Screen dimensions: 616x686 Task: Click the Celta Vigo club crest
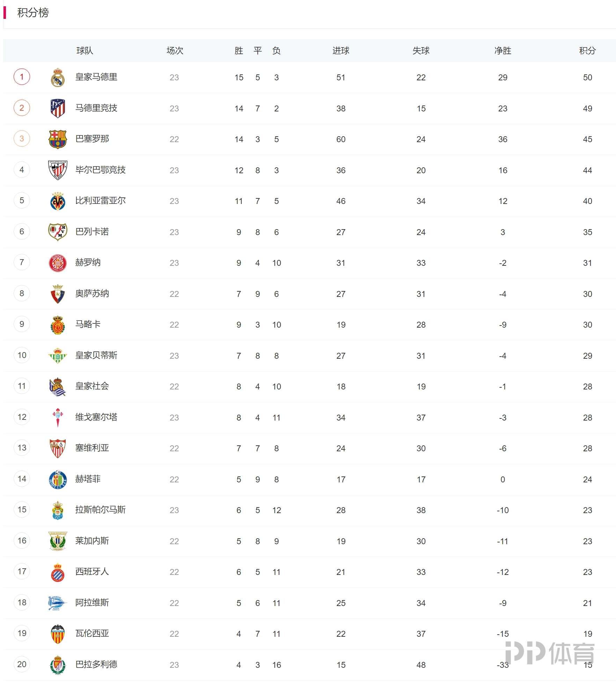click(x=58, y=418)
